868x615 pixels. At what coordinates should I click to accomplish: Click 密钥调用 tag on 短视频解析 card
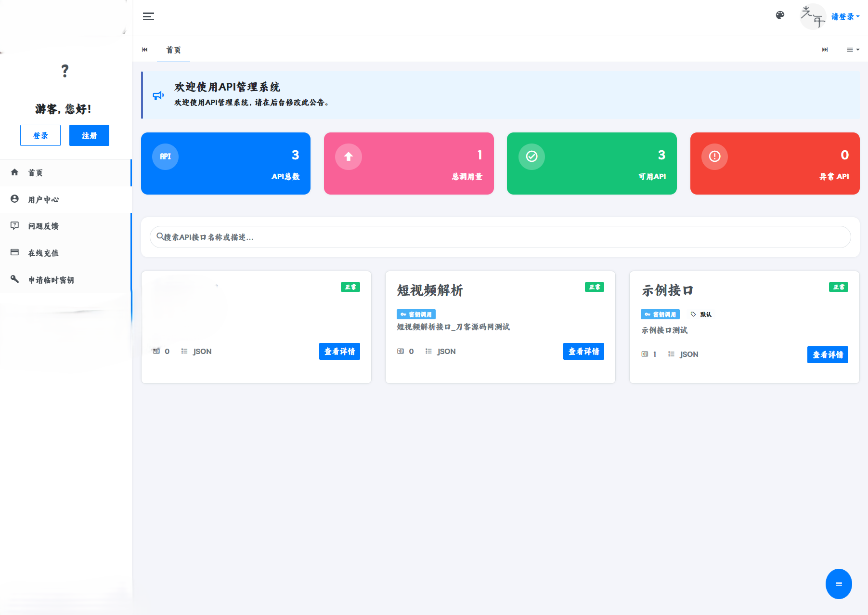coord(416,314)
